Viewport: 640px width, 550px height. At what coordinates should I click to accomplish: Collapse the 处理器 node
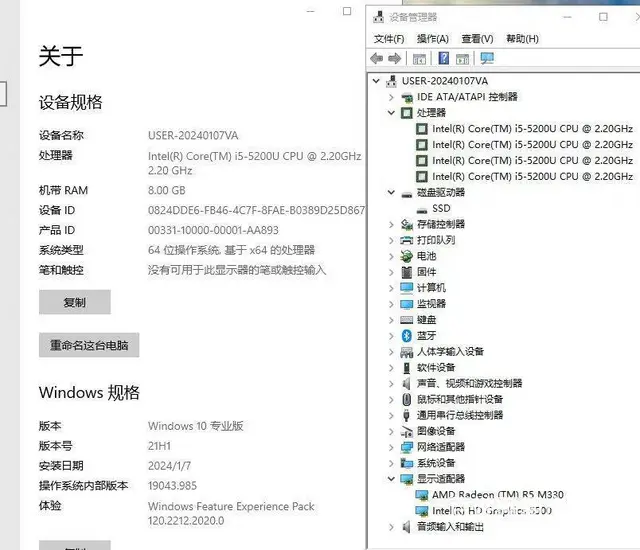click(391, 113)
